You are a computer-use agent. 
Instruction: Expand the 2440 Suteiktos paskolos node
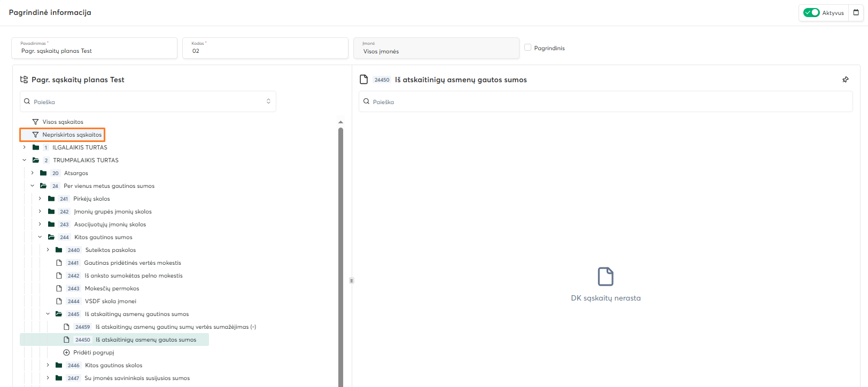pos(48,250)
